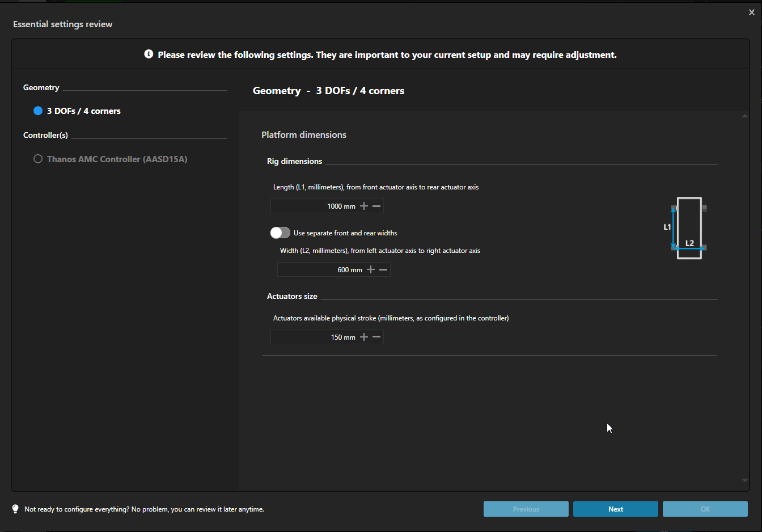Click the 150 mm actuator stroke field
This screenshot has height=532, width=762.
[x=314, y=337]
